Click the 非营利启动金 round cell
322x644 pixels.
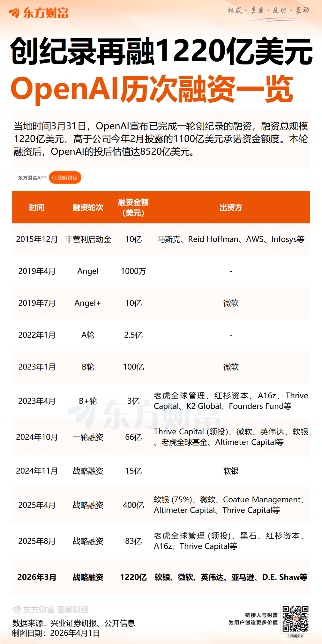click(88, 239)
